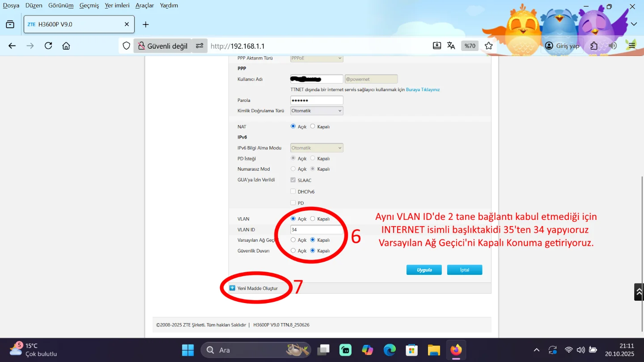Set Varsayılan Ağ Geçici to Açık
644x362 pixels.
click(293, 240)
